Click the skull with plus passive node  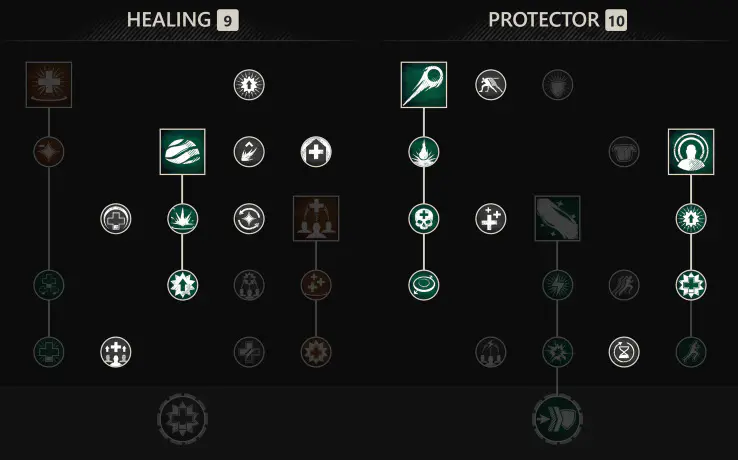click(424, 218)
